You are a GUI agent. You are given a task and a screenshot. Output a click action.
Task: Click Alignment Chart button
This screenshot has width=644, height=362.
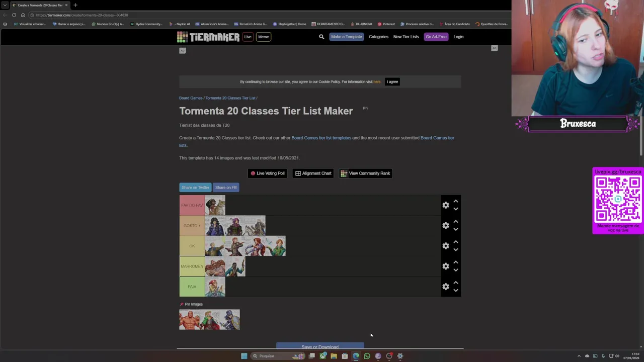[313, 173]
